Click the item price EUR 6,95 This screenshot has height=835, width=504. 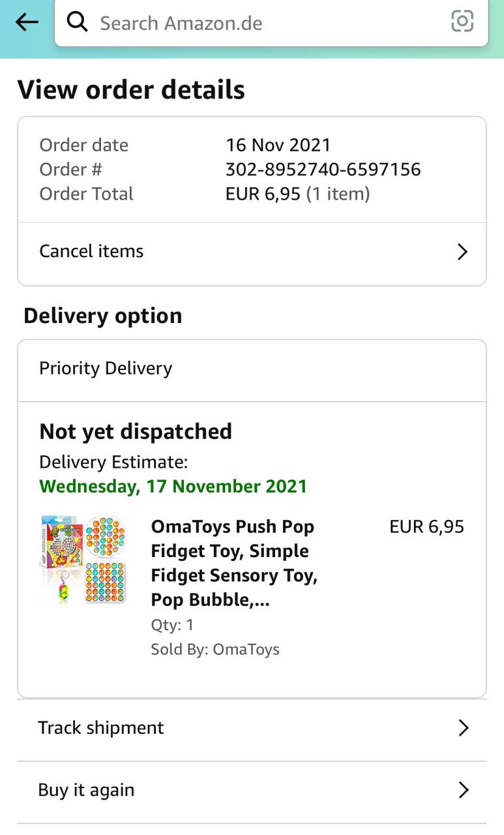[x=426, y=526]
